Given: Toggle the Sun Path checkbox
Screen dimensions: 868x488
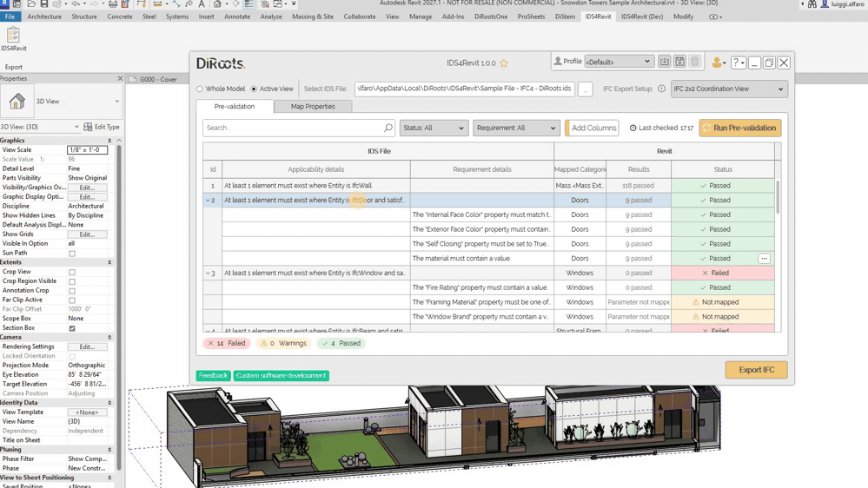Looking at the screenshot, I should click(x=72, y=254).
